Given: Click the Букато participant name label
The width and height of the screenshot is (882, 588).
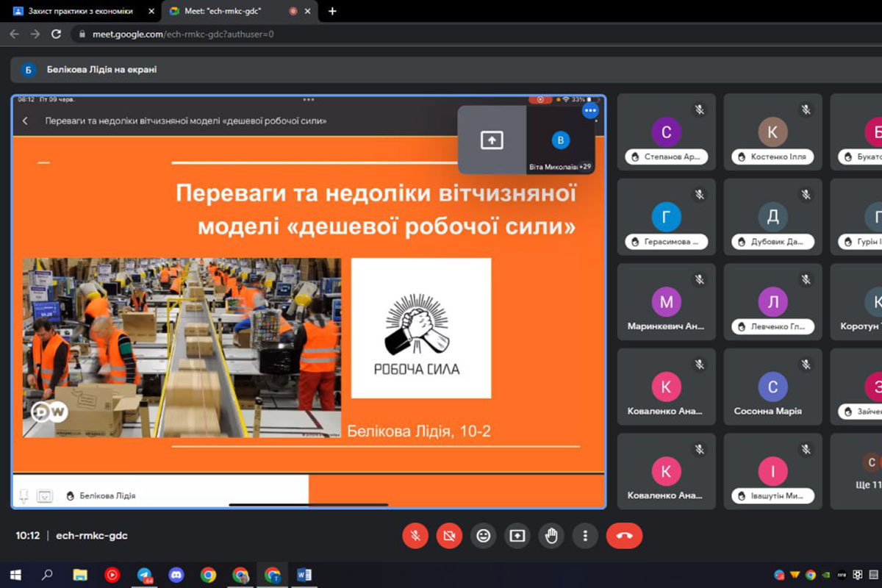Looking at the screenshot, I should pyautogui.click(x=861, y=157).
